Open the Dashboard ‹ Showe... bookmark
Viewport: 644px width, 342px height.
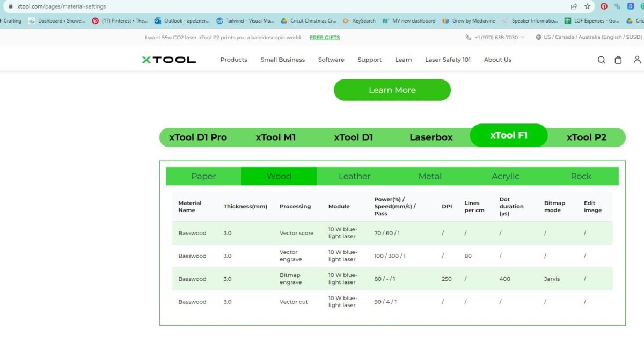(x=56, y=21)
